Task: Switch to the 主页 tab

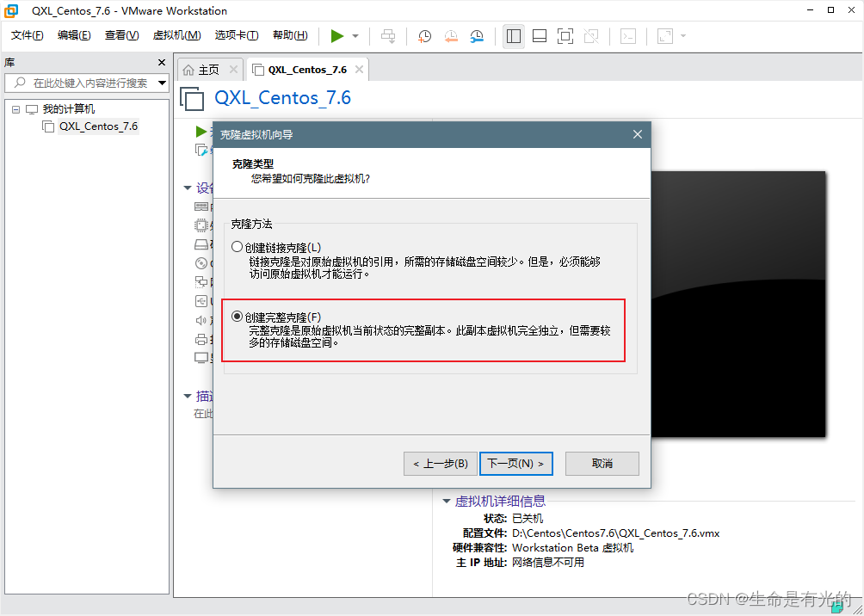Action: [209, 70]
